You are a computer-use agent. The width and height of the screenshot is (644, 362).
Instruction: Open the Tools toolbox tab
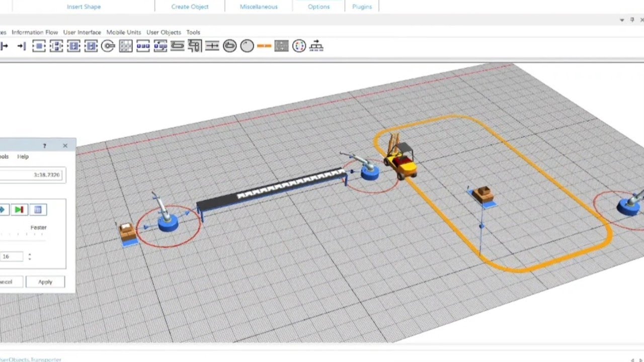tap(193, 32)
